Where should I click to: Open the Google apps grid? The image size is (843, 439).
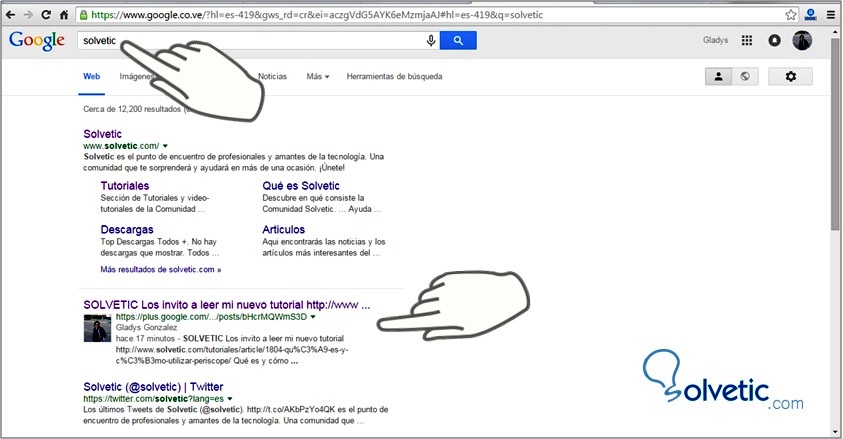747,40
